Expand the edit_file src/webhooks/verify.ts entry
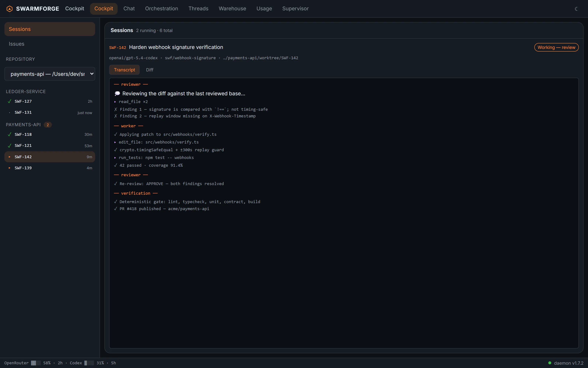Image resolution: width=588 pixels, height=368 pixels. coord(156,142)
